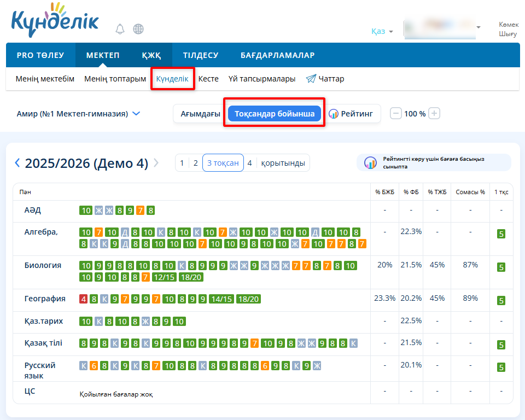Viewport: 525px width, 420px height.
Task: Open the Қаз language dropdown
Action: [382, 31]
